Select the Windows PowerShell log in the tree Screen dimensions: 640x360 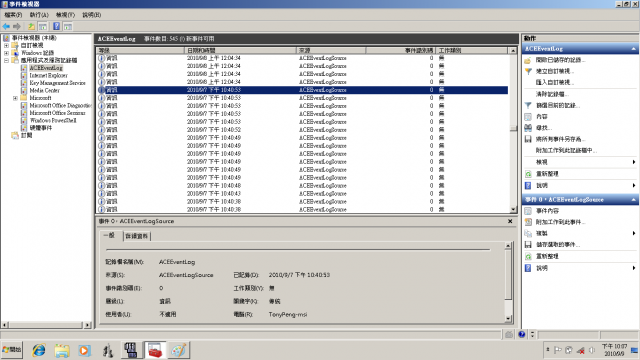pyautogui.click(x=53, y=120)
